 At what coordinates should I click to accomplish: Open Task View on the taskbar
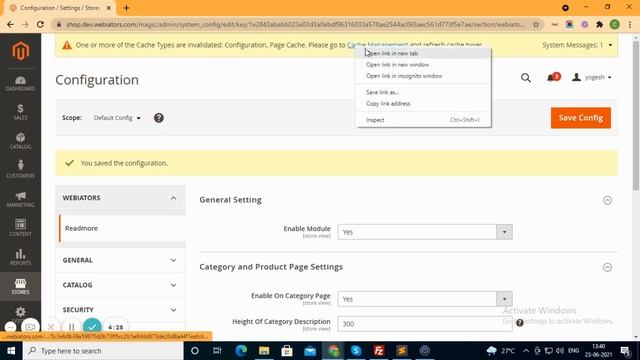(217, 351)
